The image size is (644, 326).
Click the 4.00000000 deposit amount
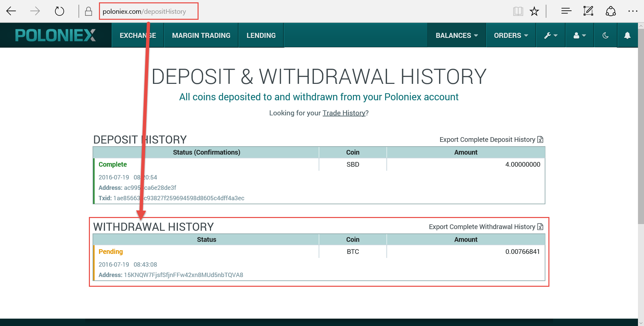(523, 164)
